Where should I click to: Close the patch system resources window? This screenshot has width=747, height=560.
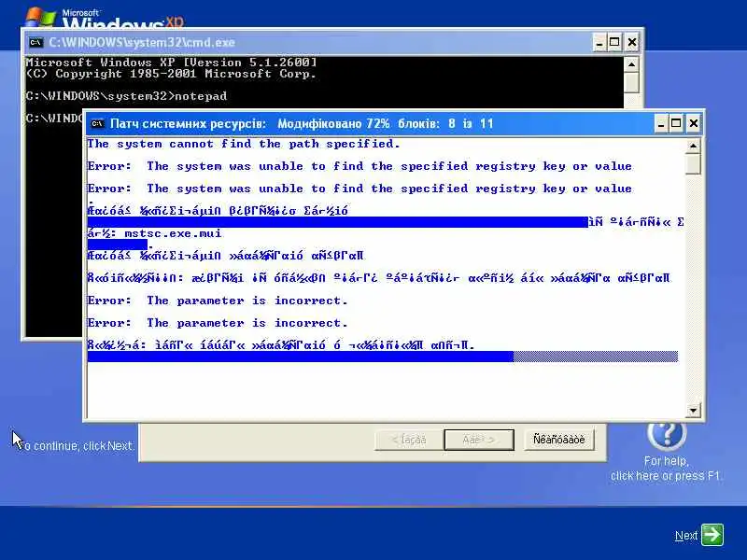pos(694,124)
